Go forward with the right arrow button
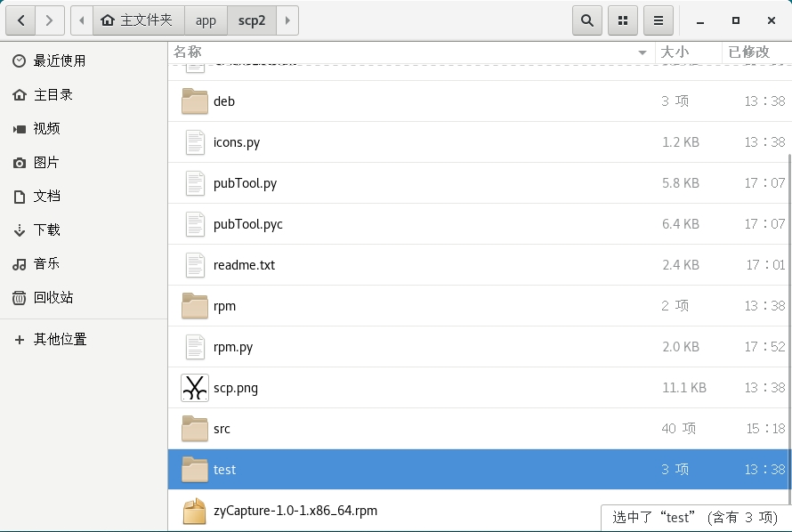 [x=50, y=20]
